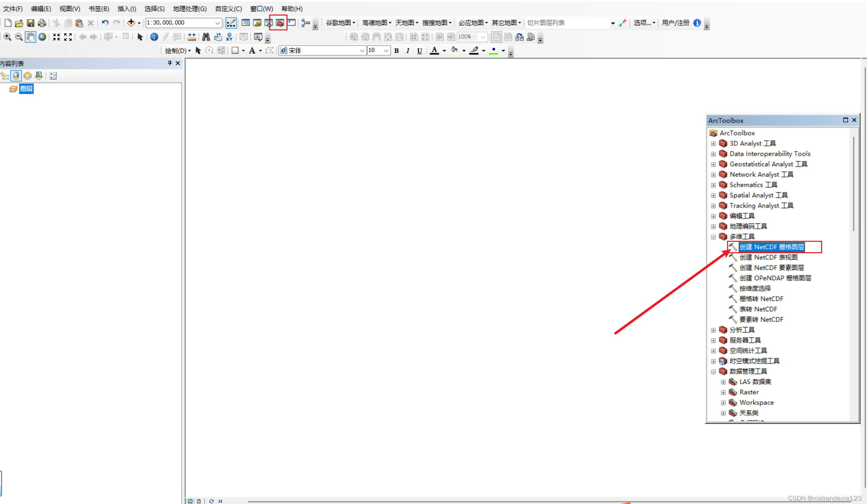Open the 地理处理(G) menu
The height and width of the screenshot is (504, 867).
190,9
